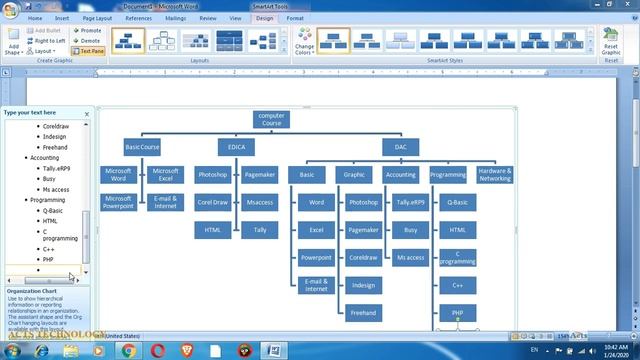Image resolution: width=640 pixels, height=360 pixels.
Task: Click the Demote button
Action: pyautogui.click(x=87, y=41)
